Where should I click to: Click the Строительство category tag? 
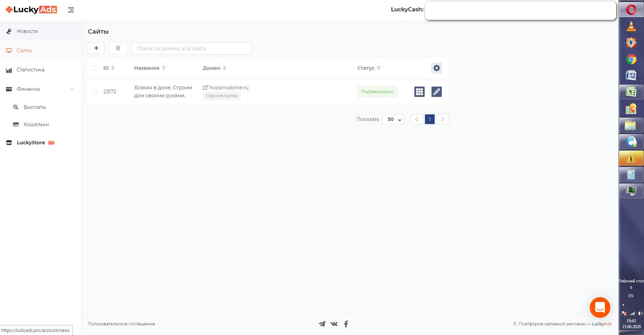click(x=222, y=96)
